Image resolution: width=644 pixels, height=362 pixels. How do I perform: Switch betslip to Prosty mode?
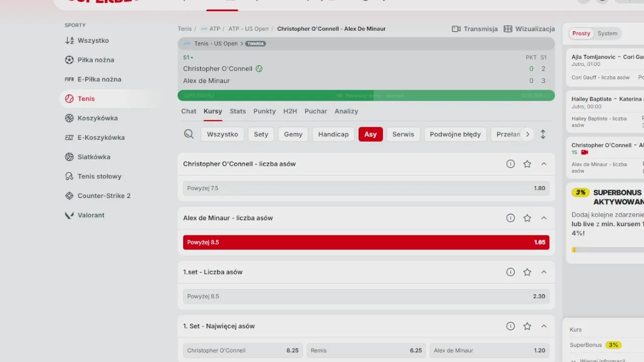tap(581, 34)
